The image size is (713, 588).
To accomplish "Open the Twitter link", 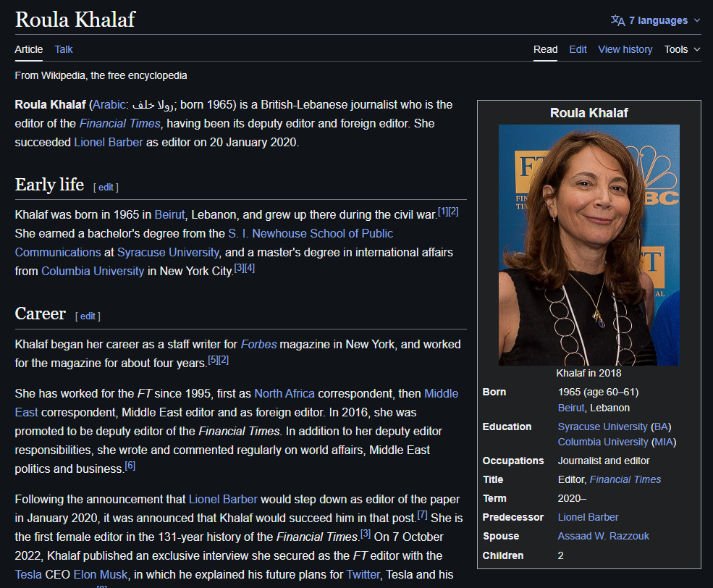I will [x=363, y=574].
